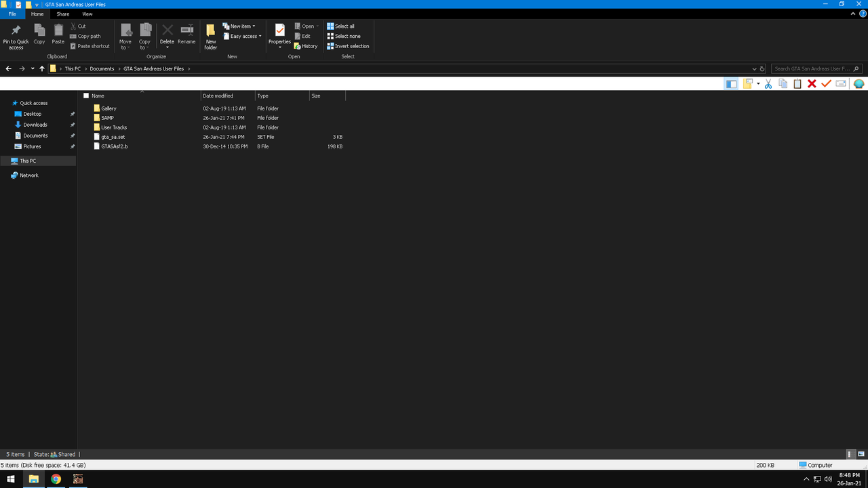Image resolution: width=868 pixels, height=488 pixels.
Task: Switch to Large icons view in status bar
Action: [x=861, y=454]
